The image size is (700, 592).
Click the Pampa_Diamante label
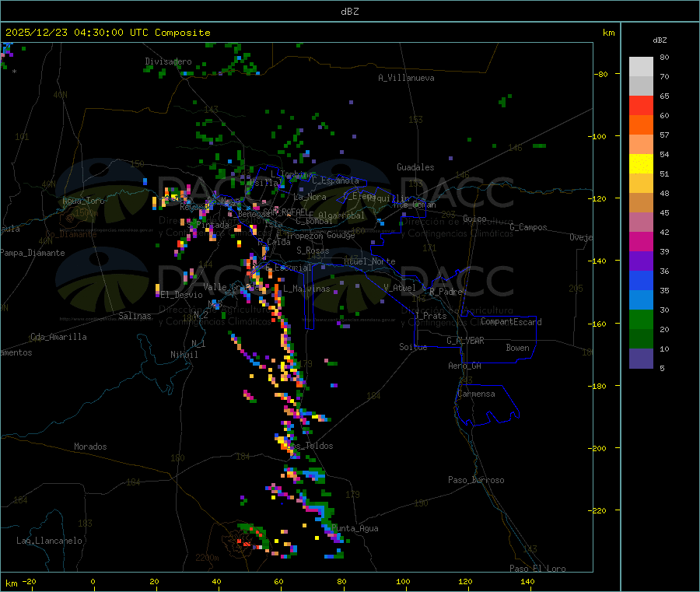pyautogui.click(x=32, y=253)
